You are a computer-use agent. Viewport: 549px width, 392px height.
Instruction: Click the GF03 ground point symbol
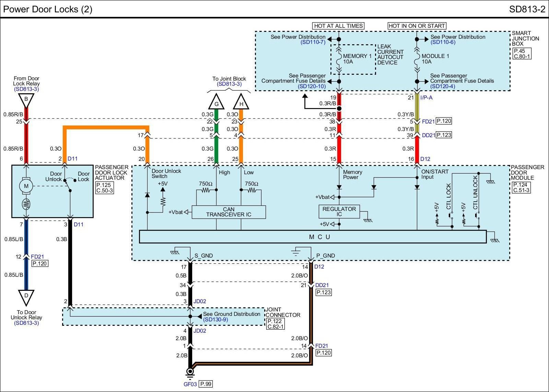tap(190, 372)
